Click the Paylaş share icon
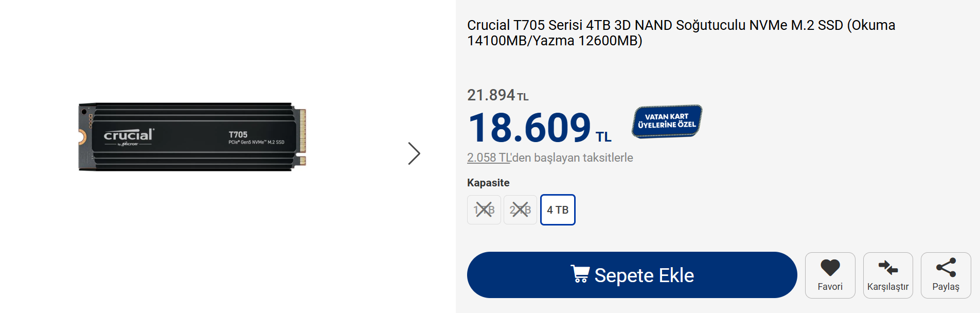This screenshot has height=313, width=980. (x=946, y=268)
